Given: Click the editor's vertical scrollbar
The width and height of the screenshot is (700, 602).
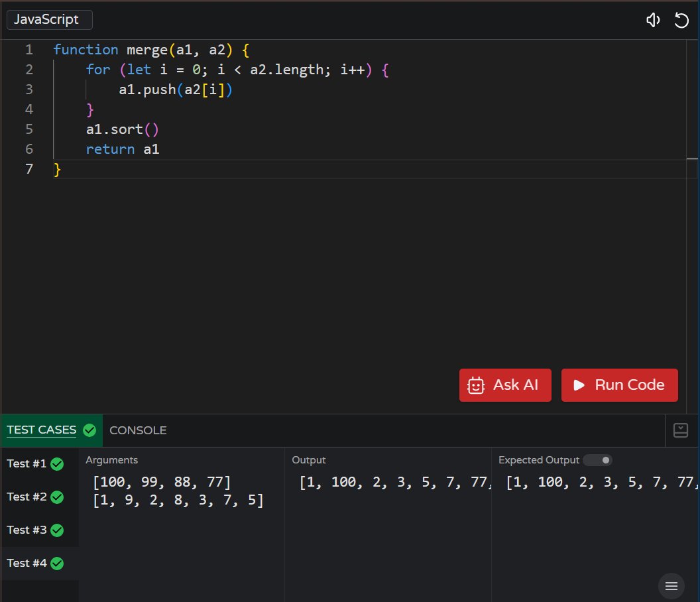Looking at the screenshot, I should tap(695, 159).
